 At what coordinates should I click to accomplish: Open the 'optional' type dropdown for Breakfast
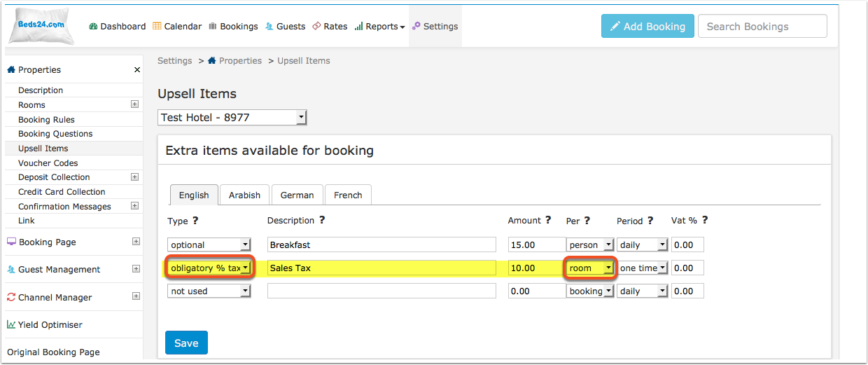(x=209, y=245)
